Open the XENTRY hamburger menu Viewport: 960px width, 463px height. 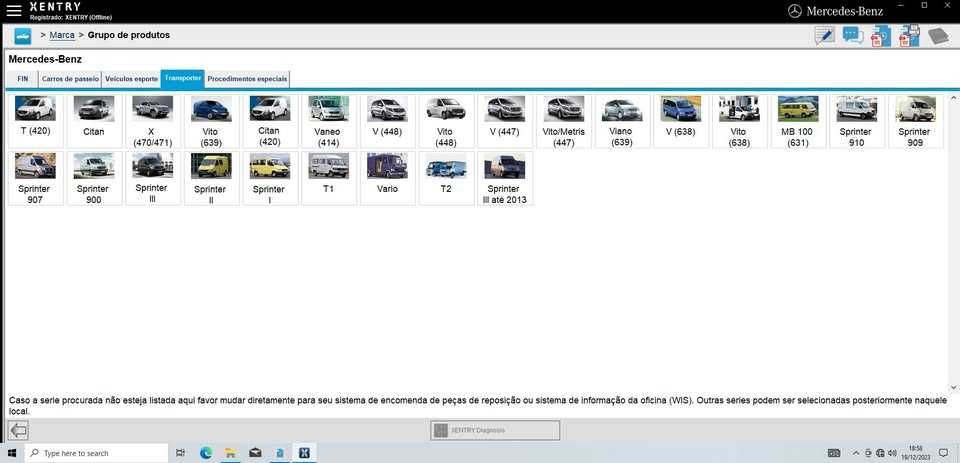click(x=13, y=10)
